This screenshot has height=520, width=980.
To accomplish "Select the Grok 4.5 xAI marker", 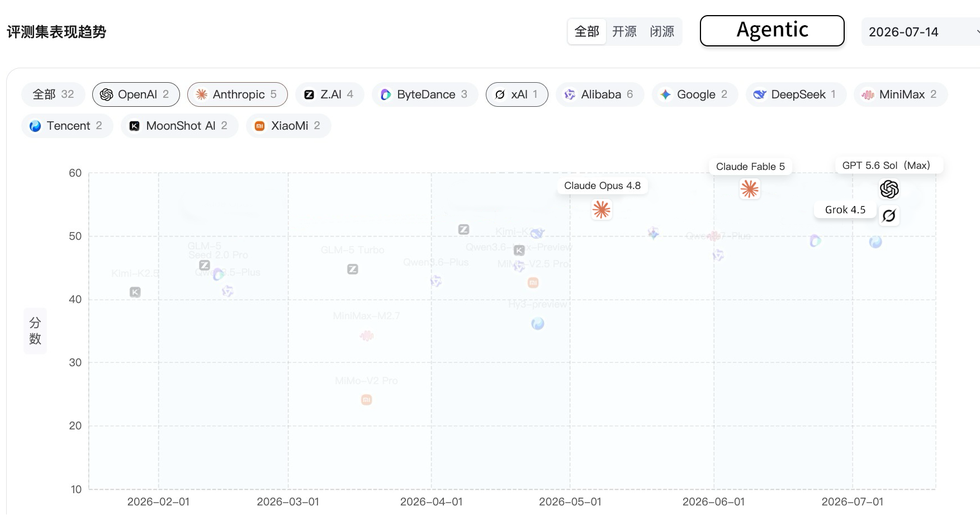I will point(889,215).
